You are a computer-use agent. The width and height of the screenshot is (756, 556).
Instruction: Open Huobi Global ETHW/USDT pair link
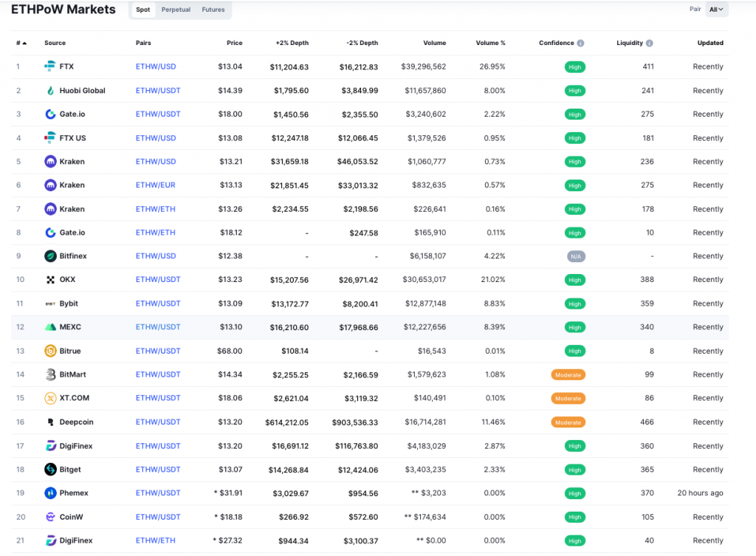[158, 90]
